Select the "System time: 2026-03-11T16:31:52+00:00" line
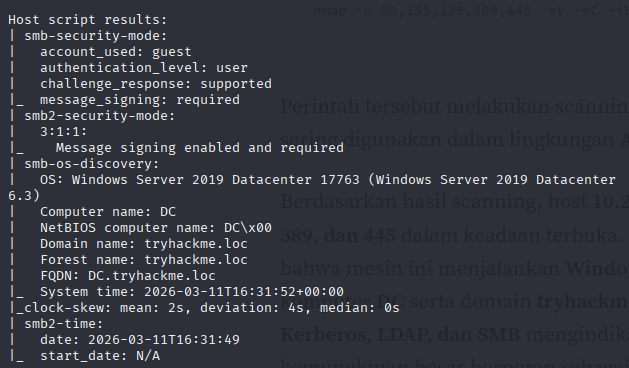This screenshot has width=629, height=368. click(192, 292)
